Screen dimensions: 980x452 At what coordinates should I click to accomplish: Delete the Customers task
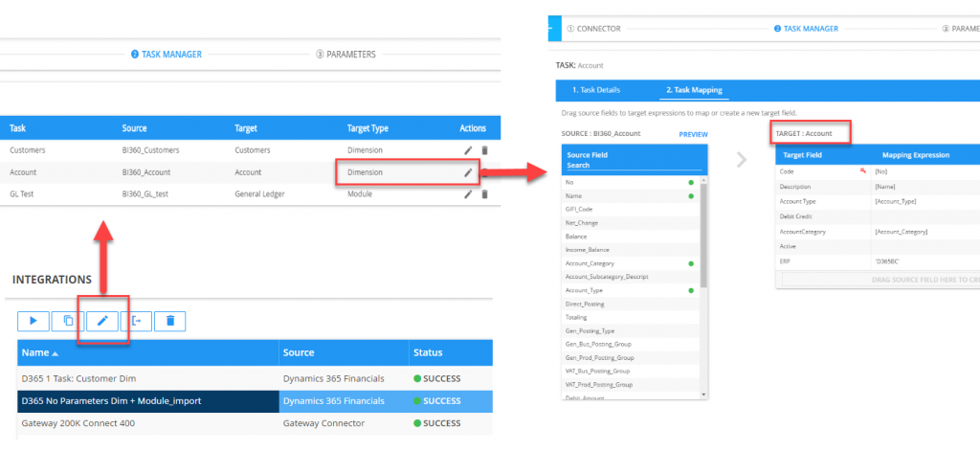[484, 150]
